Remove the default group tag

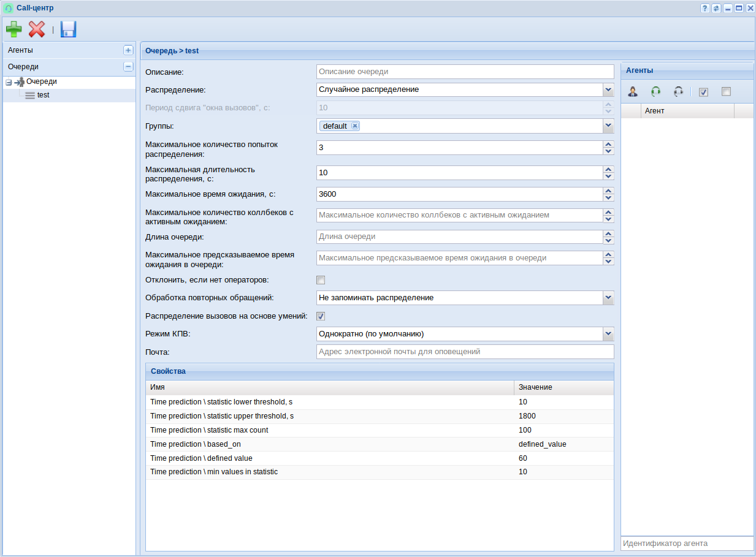click(x=355, y=126)
